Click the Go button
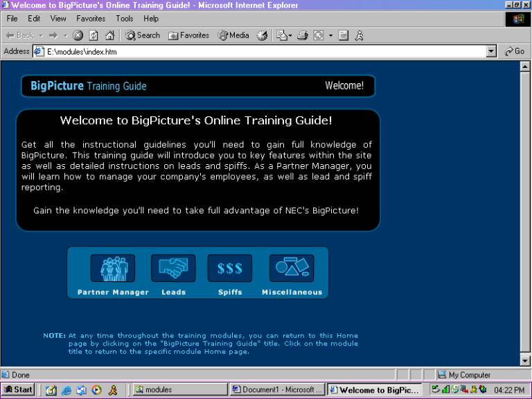The width and height of the screenshot is (532, 399). click(515, 51)
